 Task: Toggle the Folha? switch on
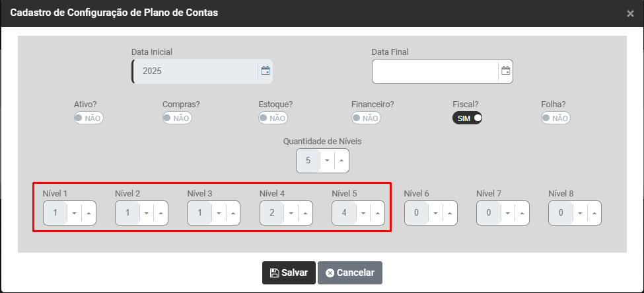pos(555,118)
